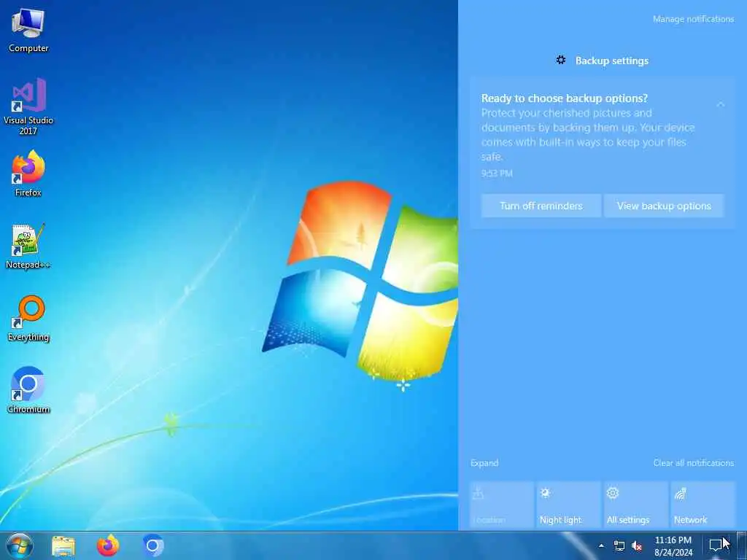Open All settings quick action
747x560 pixels.
[x=636, y=505]
